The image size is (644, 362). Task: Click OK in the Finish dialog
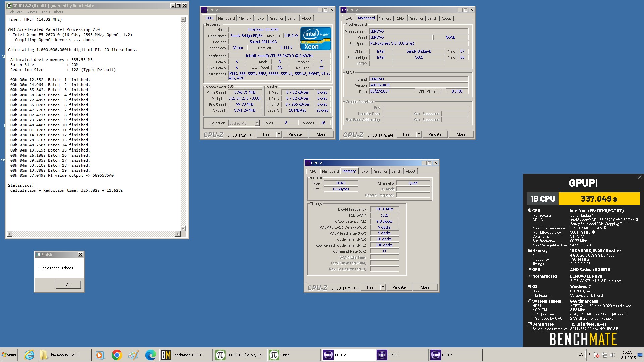tap(68, 285)
